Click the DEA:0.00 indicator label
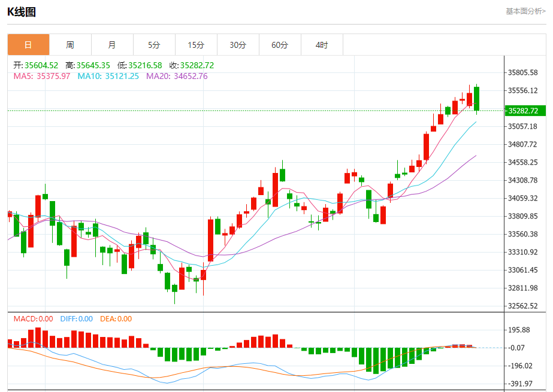This screenshot has width=553, height=392. (x=116, y=319)
